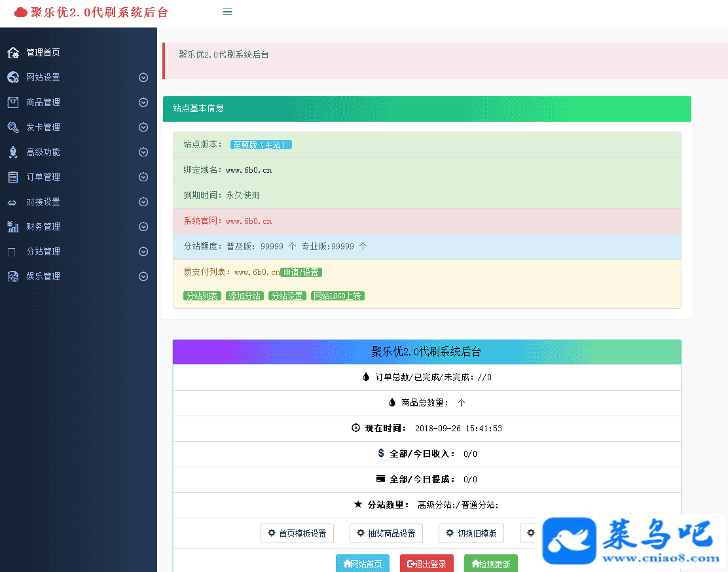This screenshot has width=728, height=572.
Task: Expand the 网站设置 chevron arrow
Action: pyautogui.click(x=143, y=77)
